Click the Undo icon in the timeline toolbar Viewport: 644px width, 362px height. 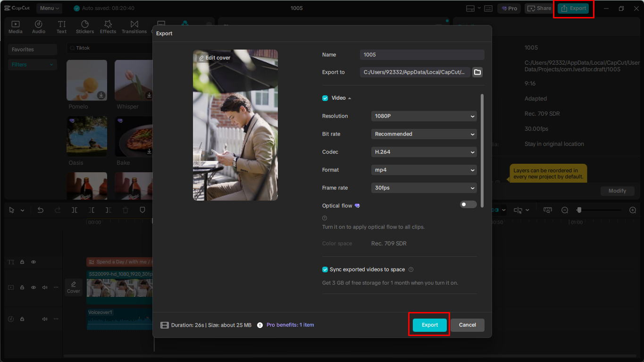pyautogui.click(x=40, y=210)
